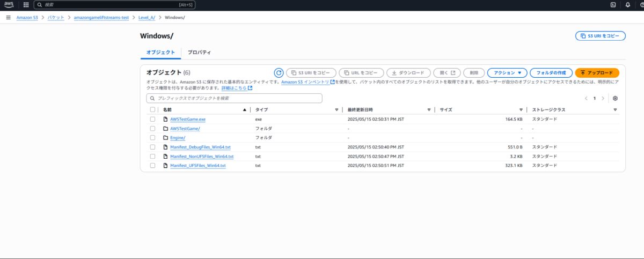The height and width of the screenshot is (259, 644).
Task: Open the hamburger side navigation menu
Action: (8, 17)
